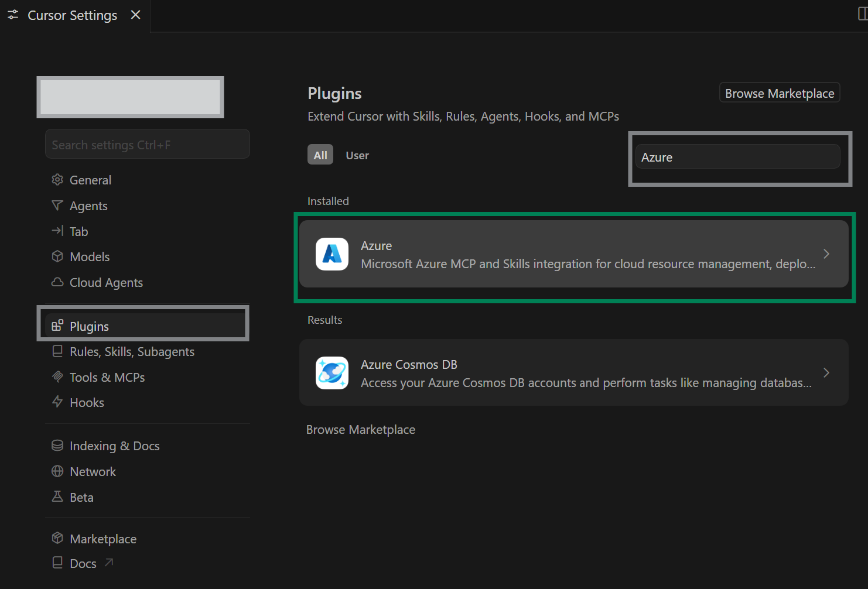Click the Agents icon in sidebar
The width and height of the screenshot is (868, 589).
[57, 206]
